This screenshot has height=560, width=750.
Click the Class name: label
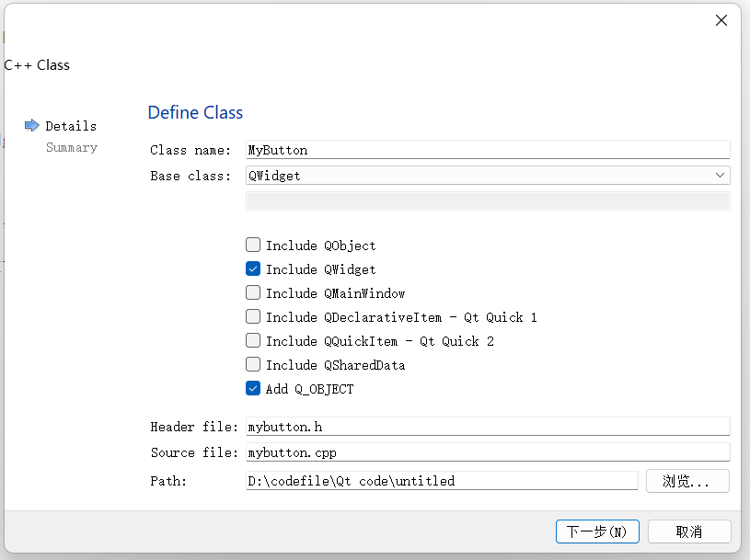[190, 150]
